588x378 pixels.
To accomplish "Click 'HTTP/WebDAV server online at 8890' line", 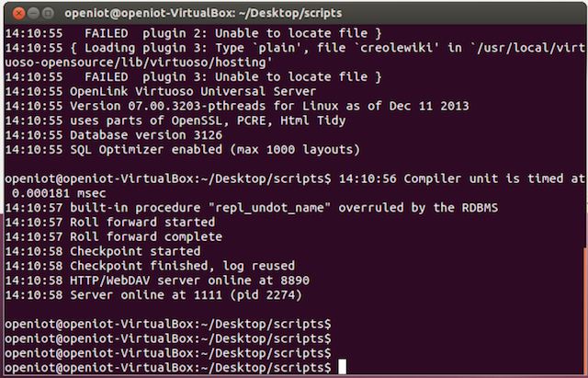I will coord(157,281).
